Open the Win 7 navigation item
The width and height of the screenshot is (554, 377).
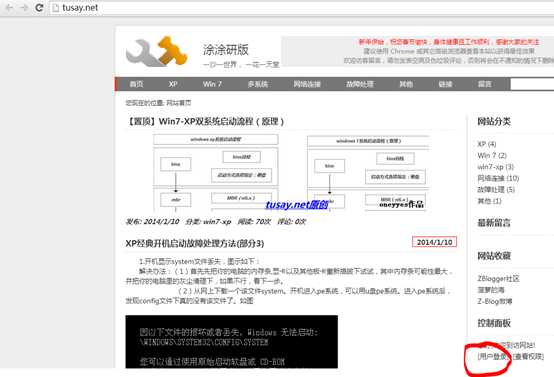[212, 84]
